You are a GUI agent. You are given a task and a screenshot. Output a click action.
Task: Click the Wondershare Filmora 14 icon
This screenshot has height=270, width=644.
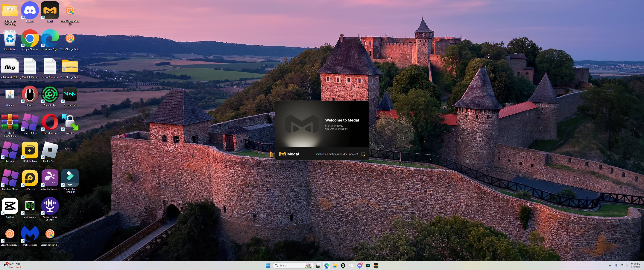(70, 178)
